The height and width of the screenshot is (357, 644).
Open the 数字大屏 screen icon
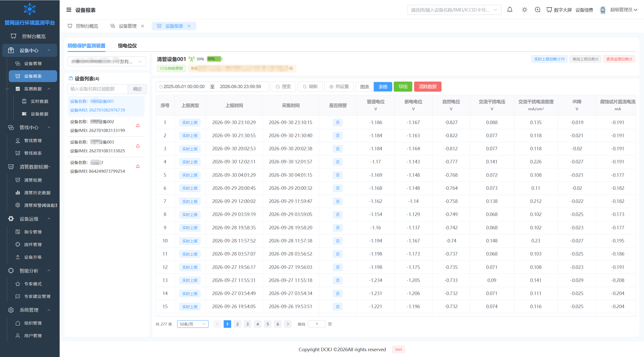point(549,10)
